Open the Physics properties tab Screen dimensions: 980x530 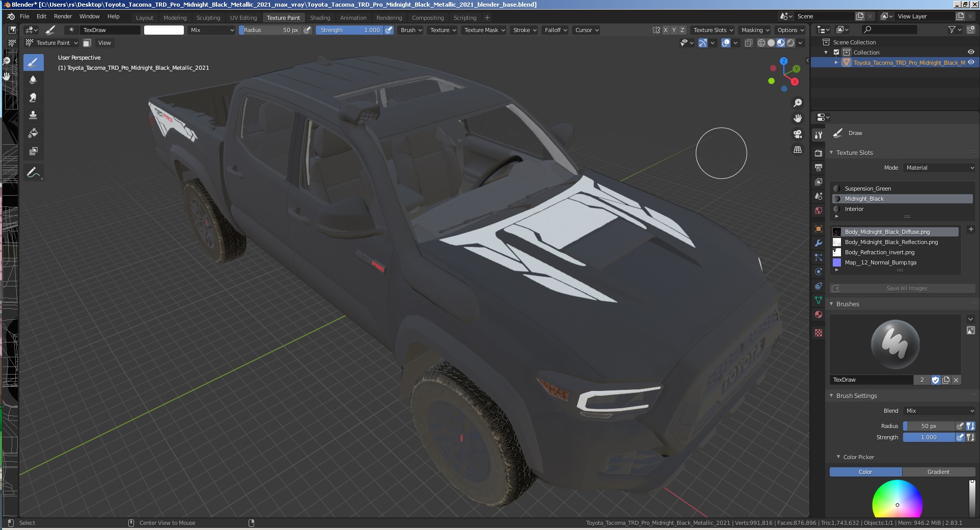coord(819,272)
